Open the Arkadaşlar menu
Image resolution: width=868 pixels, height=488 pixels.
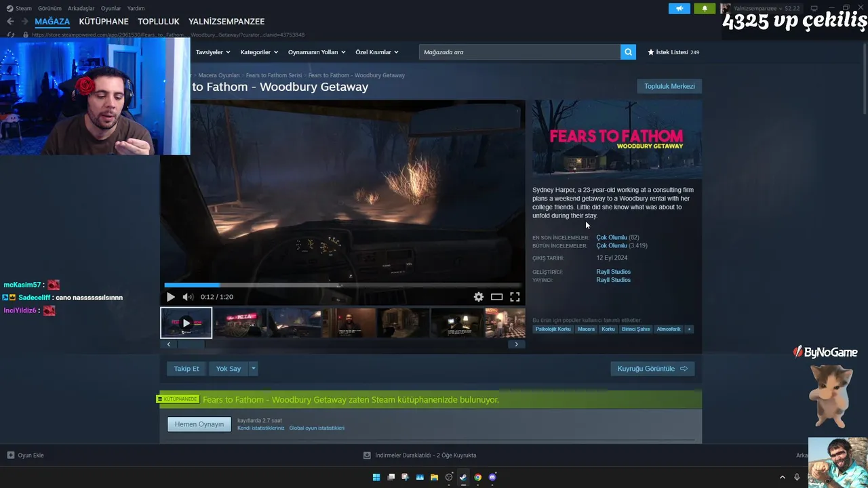click(x=81, y=8)
